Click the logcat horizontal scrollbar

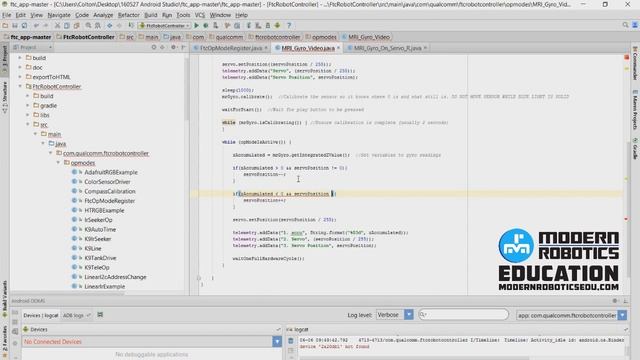coord(413,358)
